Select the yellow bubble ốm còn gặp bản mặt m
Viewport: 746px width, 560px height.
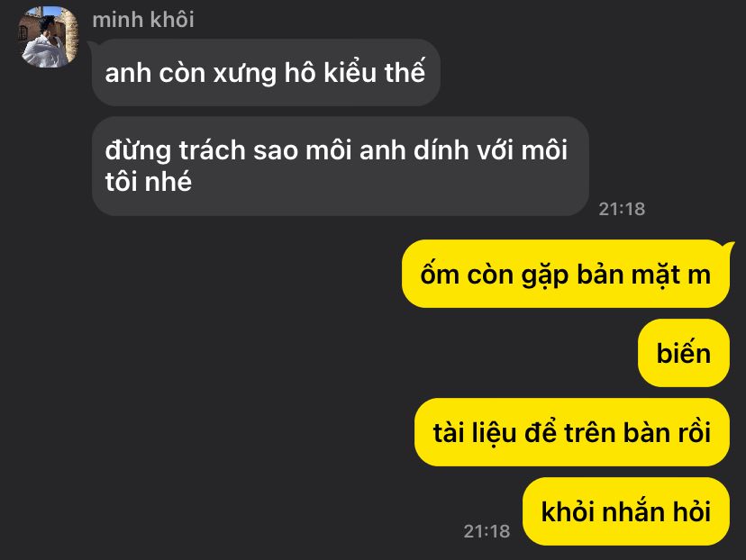tap(566, 274)
